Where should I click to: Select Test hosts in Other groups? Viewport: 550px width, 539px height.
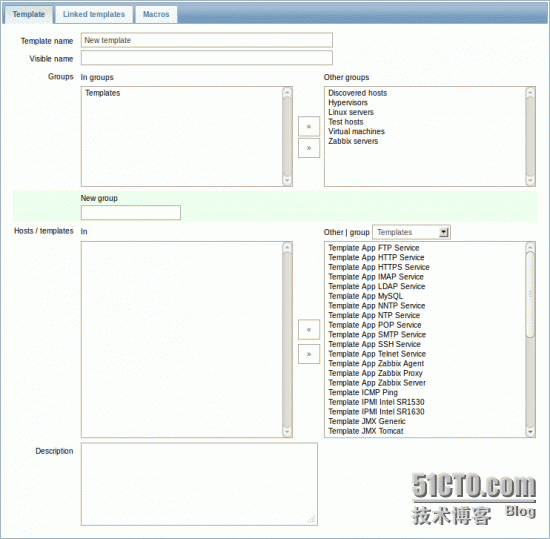coord(346,122)
